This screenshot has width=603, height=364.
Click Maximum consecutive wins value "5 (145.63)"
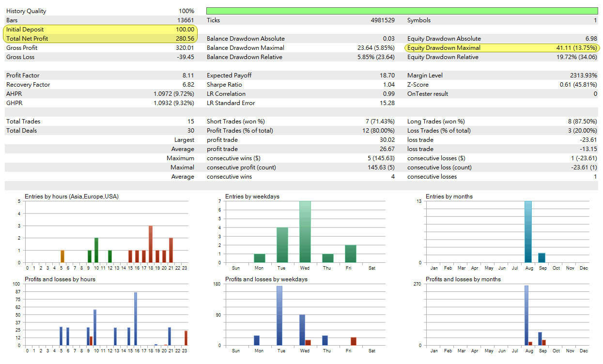tap(381, 158)
